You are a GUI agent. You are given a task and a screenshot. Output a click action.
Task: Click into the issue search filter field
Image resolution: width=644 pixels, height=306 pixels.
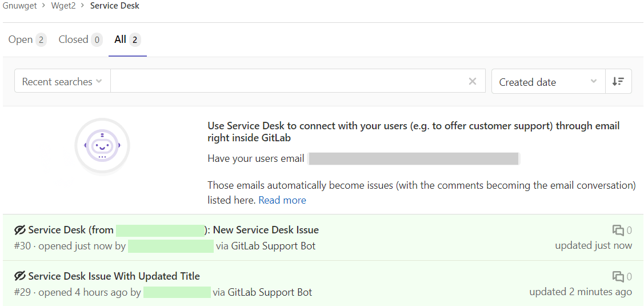(286, 81)
